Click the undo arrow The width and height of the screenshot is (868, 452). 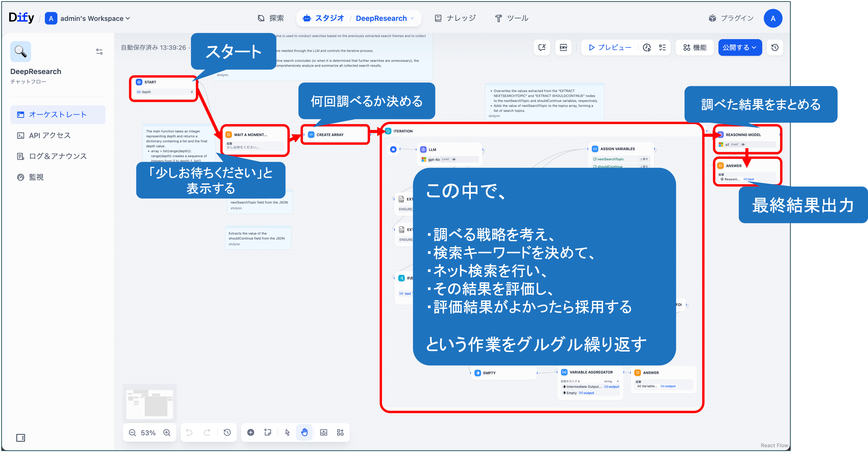tap(189, 433)
